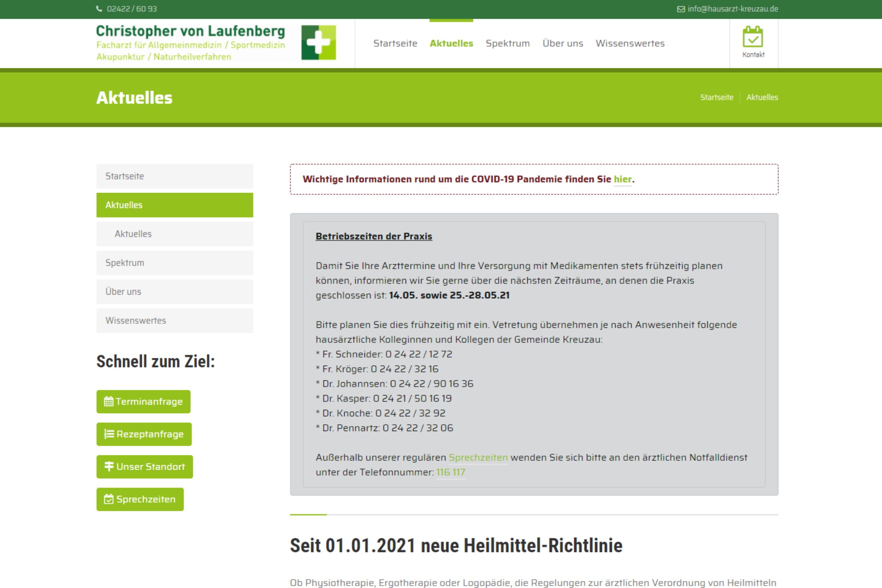
Task: Click calendar-check icon on Sprechzeiten button
Action: (109, 499)
